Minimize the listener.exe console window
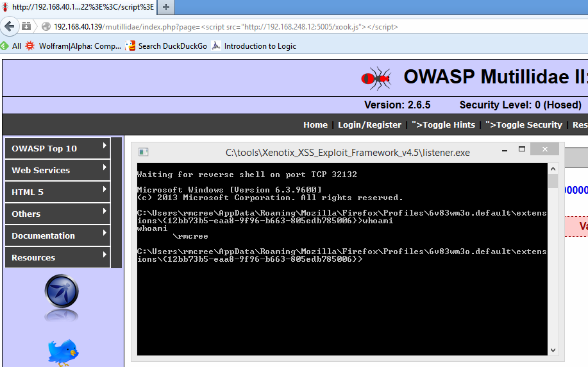The width and height of the screenshot is (588, 367). click(x=505, y=149)
